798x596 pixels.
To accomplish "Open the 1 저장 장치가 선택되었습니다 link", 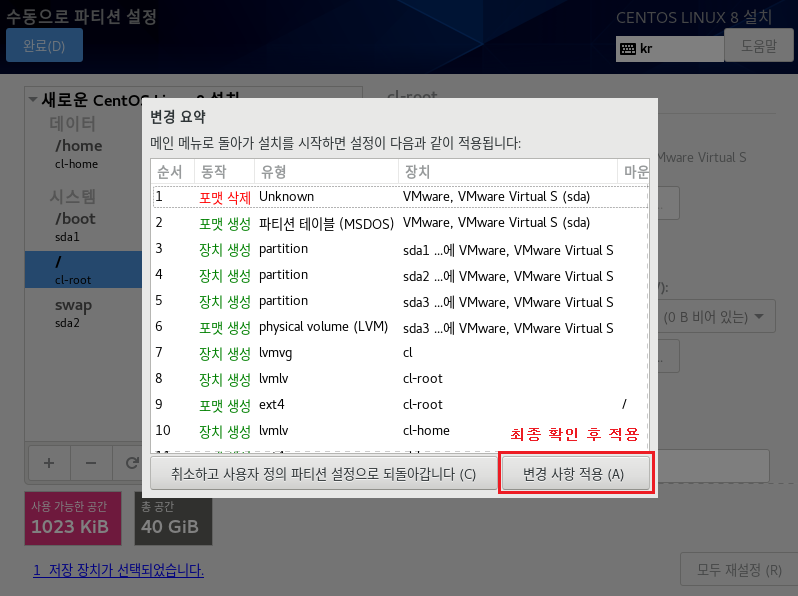I will point(119,570).
